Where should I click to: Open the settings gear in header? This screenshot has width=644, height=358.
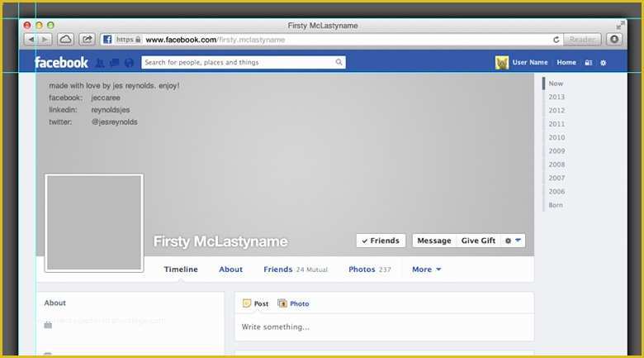coord(603,63)
